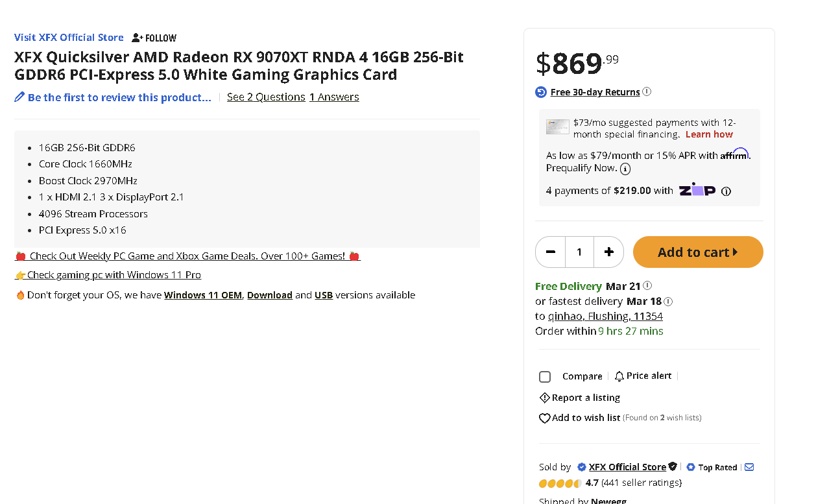Click the Report a listing warning icon

pyautogui.click(x=545, y=398)
